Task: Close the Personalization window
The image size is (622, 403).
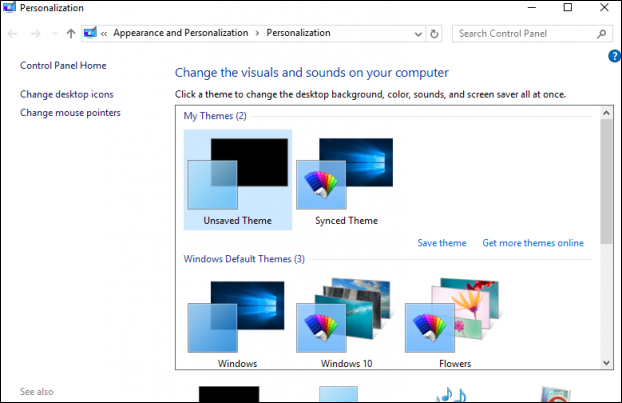Action: coord(604,7)
